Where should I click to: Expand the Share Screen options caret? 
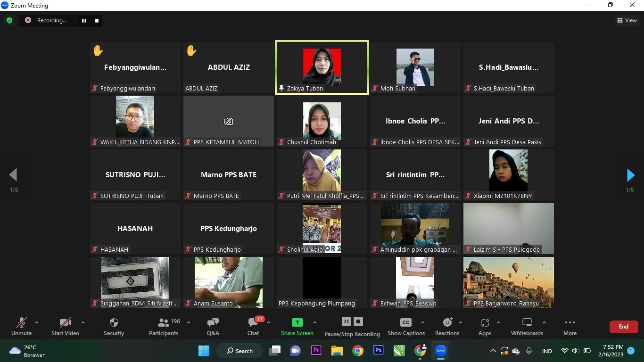(315, 323)
